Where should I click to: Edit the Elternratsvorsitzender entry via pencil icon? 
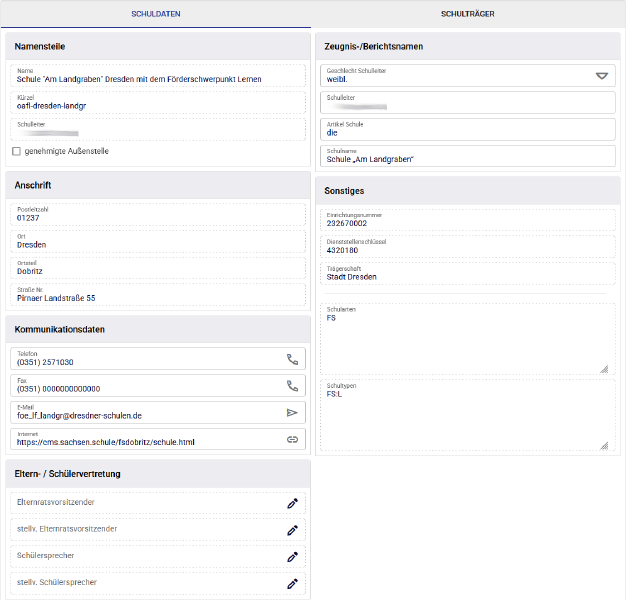pos(292,503)
